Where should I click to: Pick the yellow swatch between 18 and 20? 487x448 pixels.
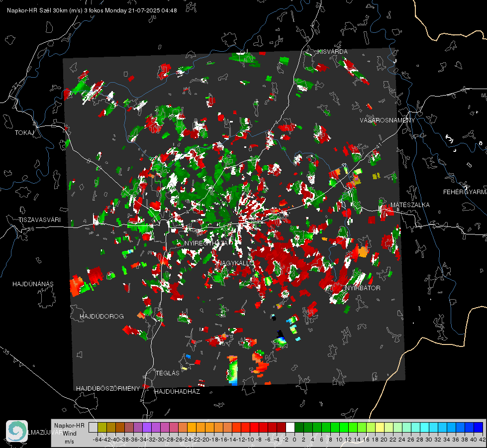(x=380, y=427)
